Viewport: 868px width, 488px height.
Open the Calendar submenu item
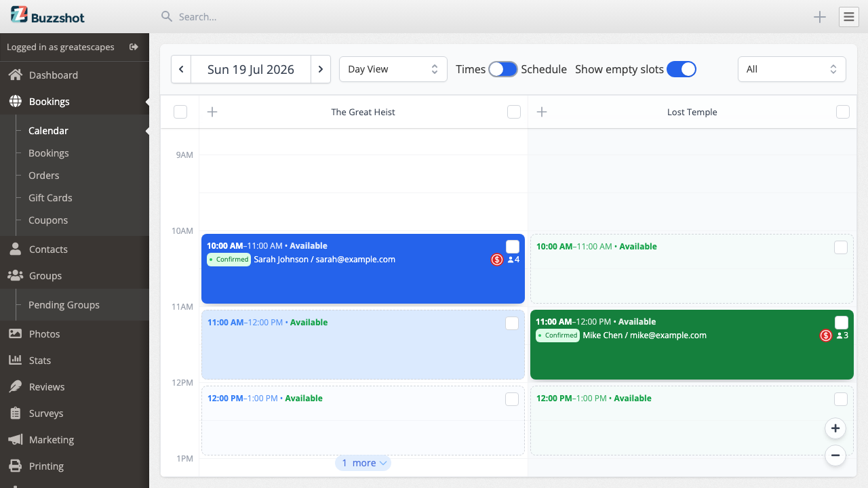tap(48, 130)
